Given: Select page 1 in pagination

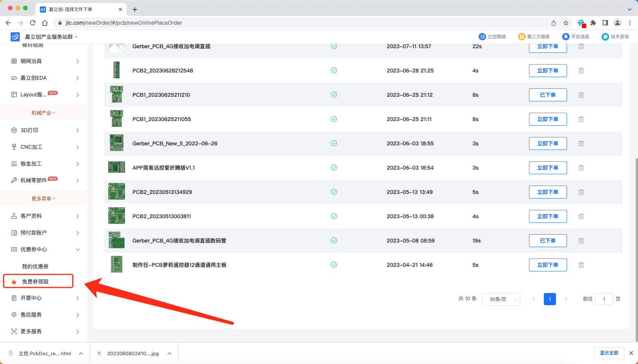Looking at the screenshot, I should tap(550, 299).
